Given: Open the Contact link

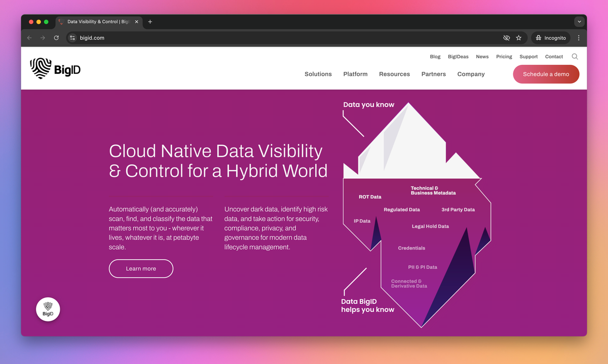Looking at the screenshot, I should tap(554, 57).
